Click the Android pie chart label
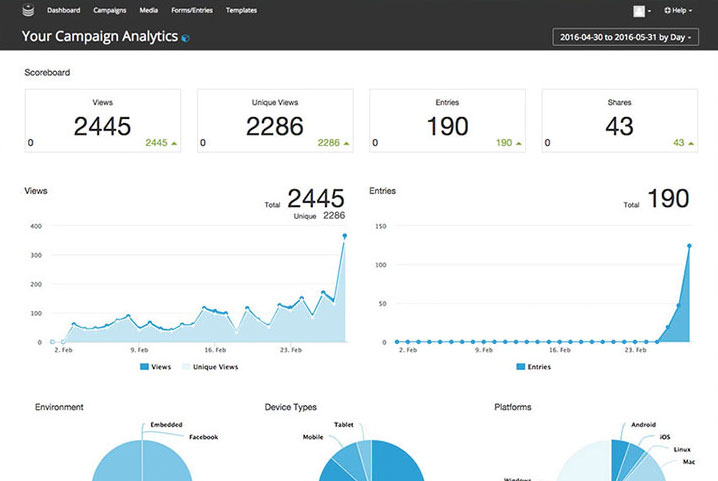Screen dimensions: 718x481 coord(643,425)
